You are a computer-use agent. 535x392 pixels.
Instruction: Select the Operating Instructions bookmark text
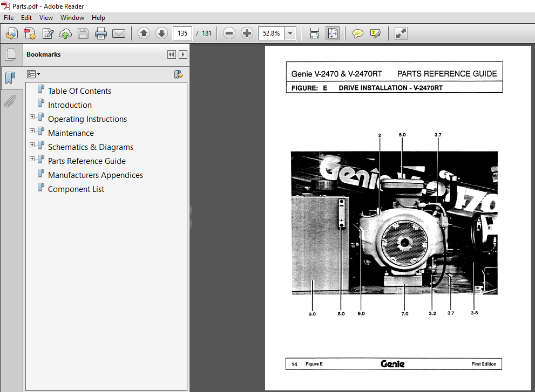[x=87, y=119]
